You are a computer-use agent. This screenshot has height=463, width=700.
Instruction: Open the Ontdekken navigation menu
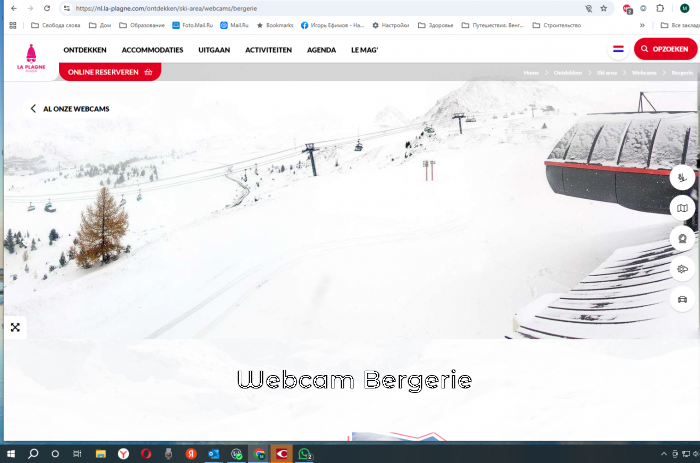[85, 49]
